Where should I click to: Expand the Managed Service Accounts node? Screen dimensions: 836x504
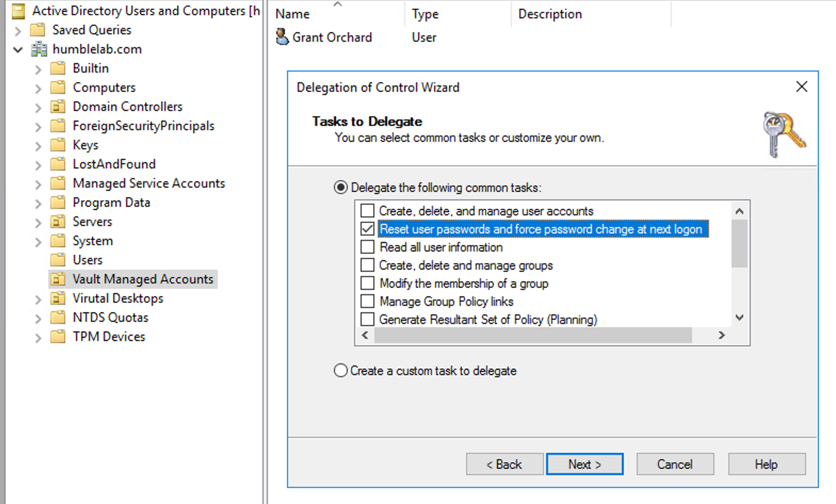38,184
